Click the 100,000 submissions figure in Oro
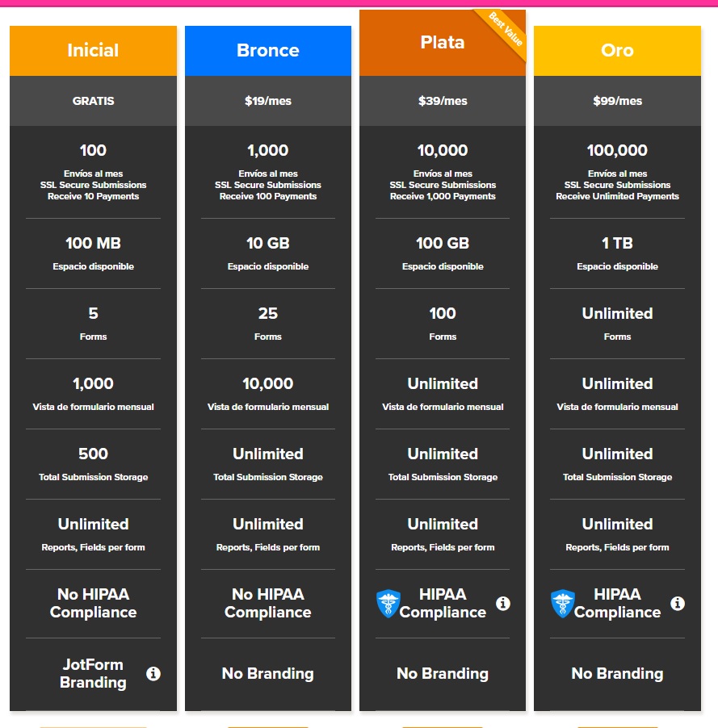 (x=617, y=150)
